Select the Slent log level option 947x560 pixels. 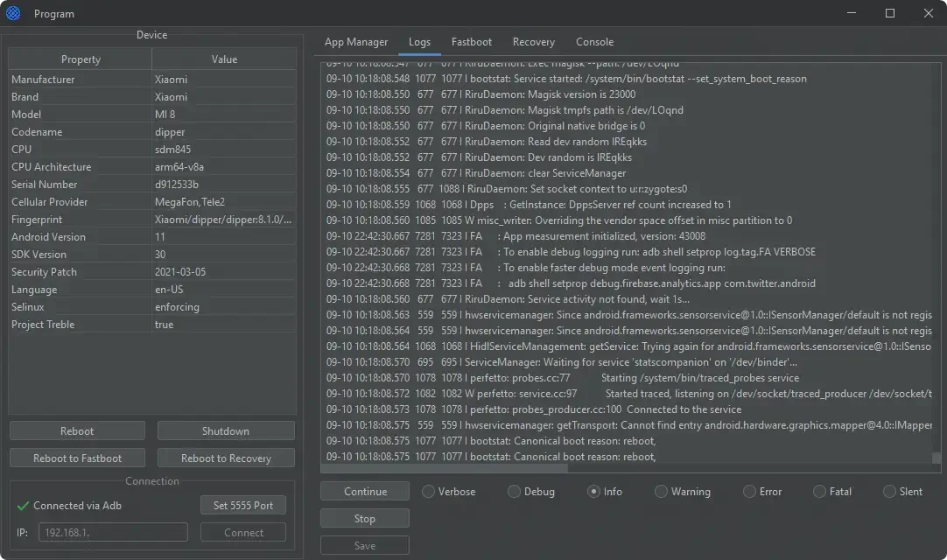pyautogui.click(x=889, y=492)
